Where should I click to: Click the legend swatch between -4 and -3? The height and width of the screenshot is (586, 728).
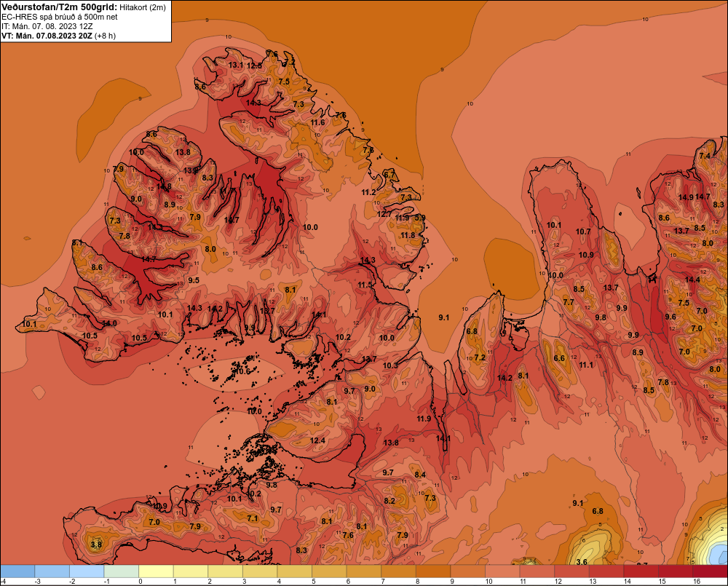(17, 571)
